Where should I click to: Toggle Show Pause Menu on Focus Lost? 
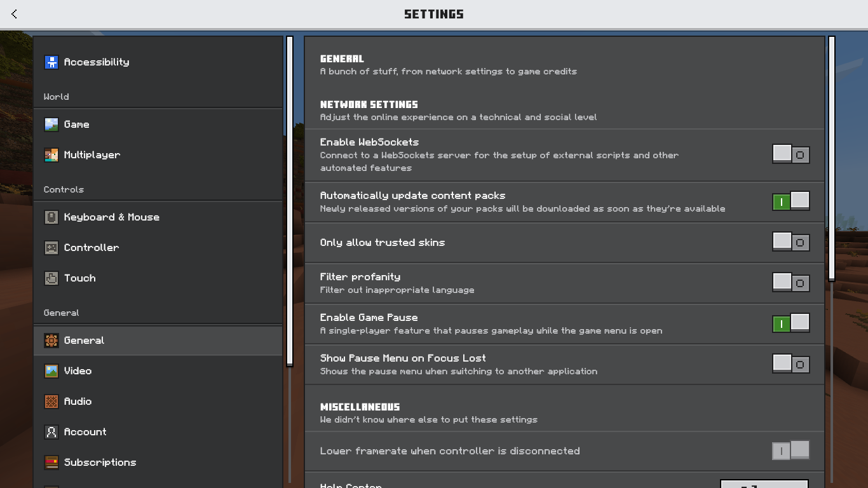pos(790,364)
